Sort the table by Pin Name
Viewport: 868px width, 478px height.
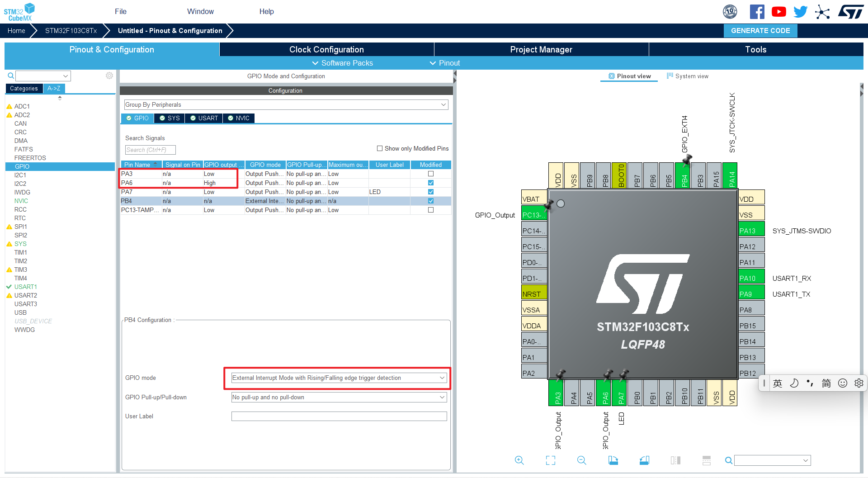point(141,165)
